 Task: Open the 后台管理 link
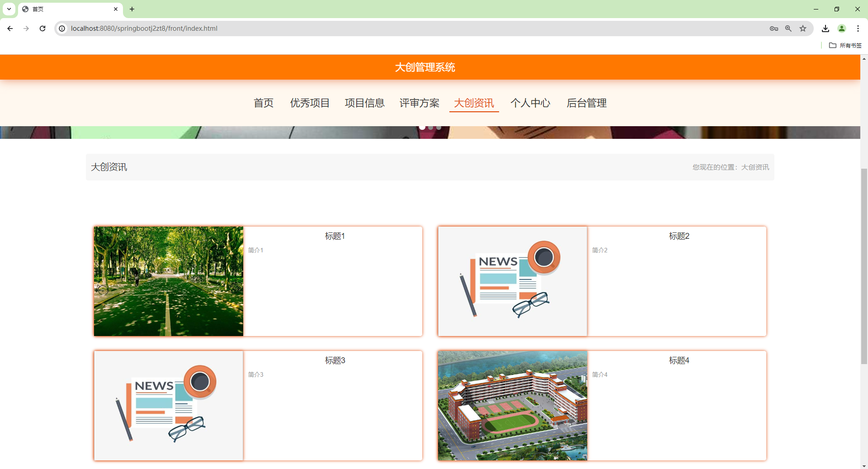587,103
